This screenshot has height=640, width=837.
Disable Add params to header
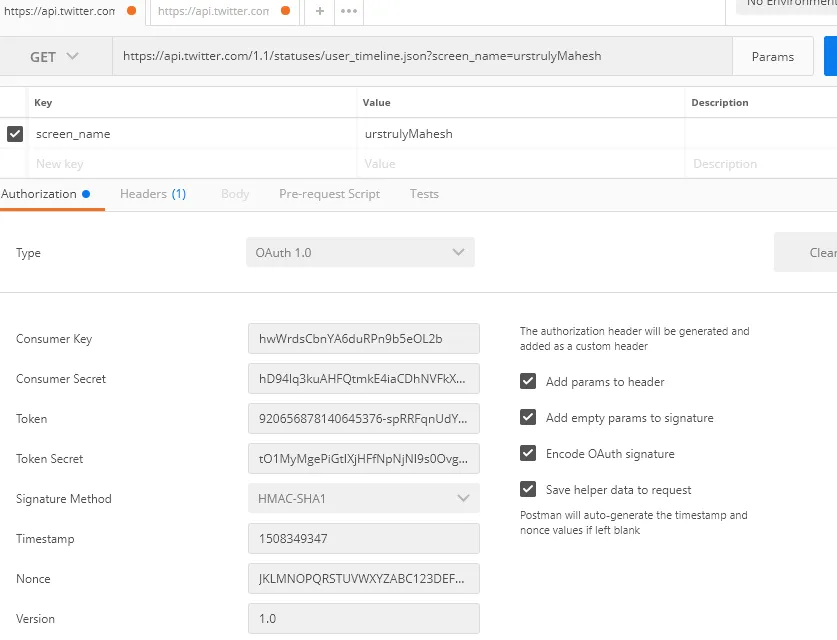click(528, 381)
